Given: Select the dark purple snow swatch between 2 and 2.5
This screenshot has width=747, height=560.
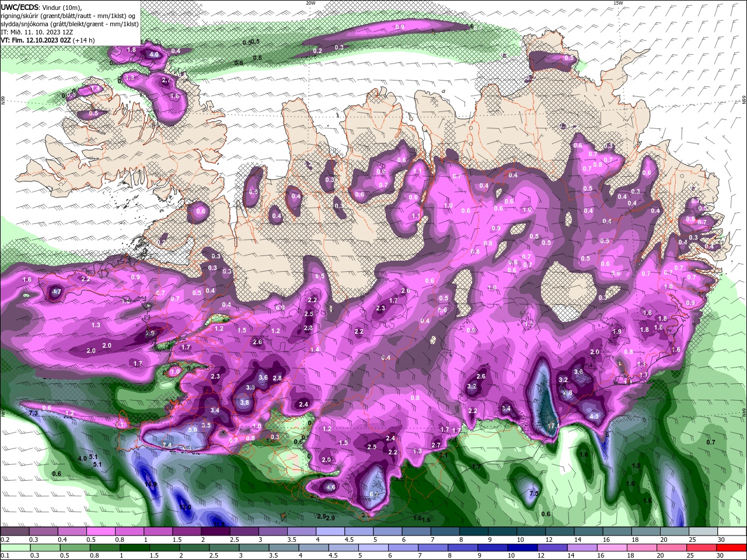Looking at the screenshot, I should pyautogui.click(x=215, y=531).
